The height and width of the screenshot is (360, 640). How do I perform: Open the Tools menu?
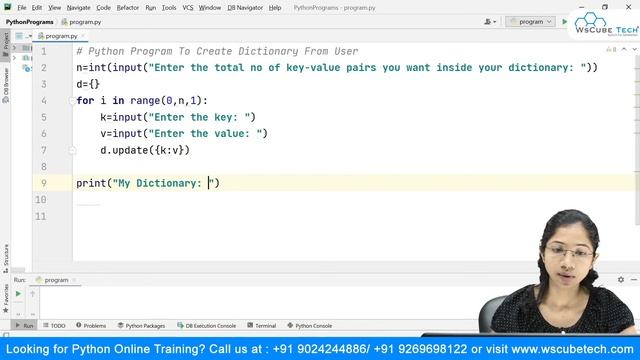(x=169, y=8)
